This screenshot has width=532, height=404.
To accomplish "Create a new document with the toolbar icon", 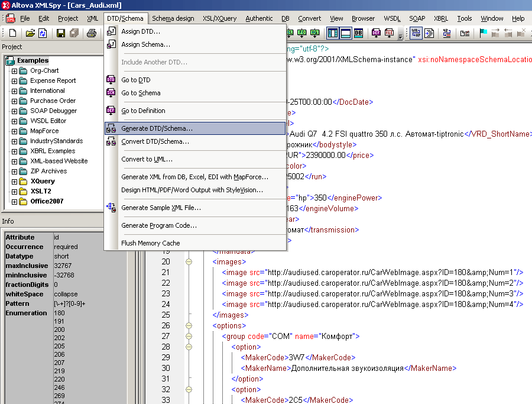I will 12,33.
